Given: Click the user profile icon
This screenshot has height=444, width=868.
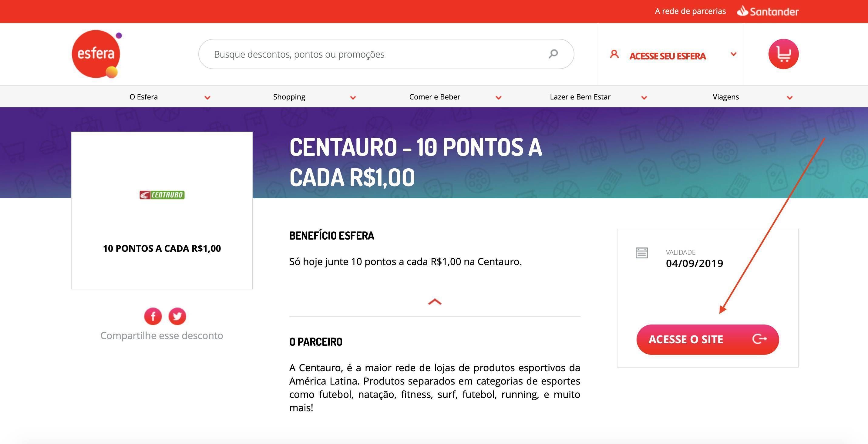Looking at the screenshot, I should [614, 54].
